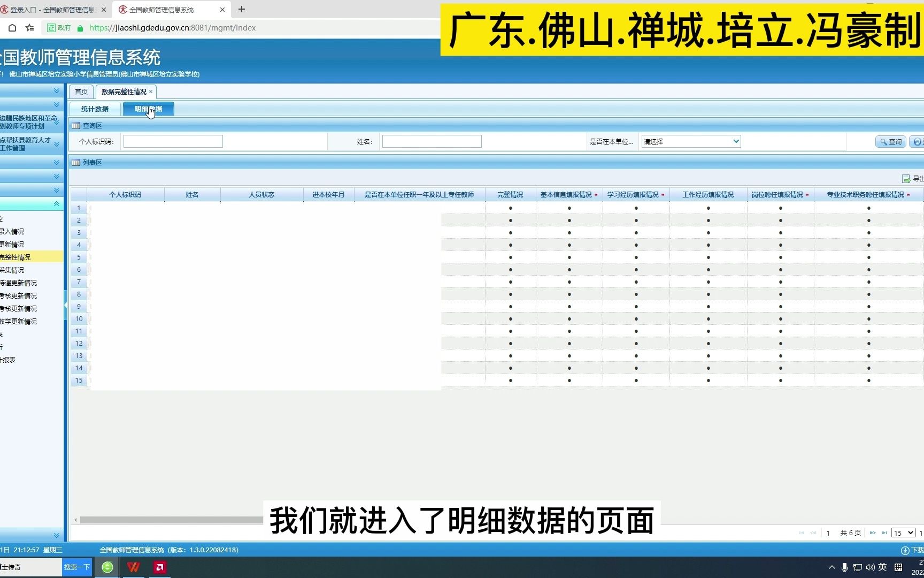Toggle the 英 input language indicator
This screenshot has width=924, height=578.
click(883, 567)
